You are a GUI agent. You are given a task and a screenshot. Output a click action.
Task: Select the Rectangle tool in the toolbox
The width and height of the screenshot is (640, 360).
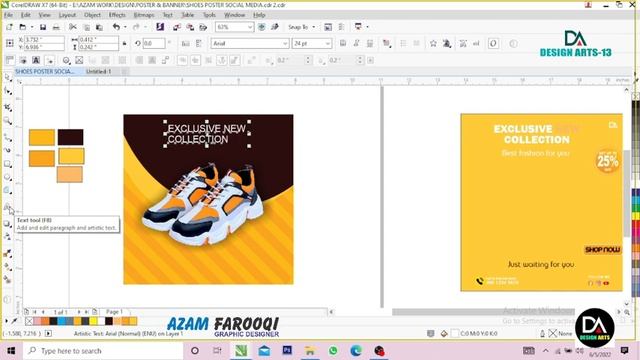click(8, 164)
